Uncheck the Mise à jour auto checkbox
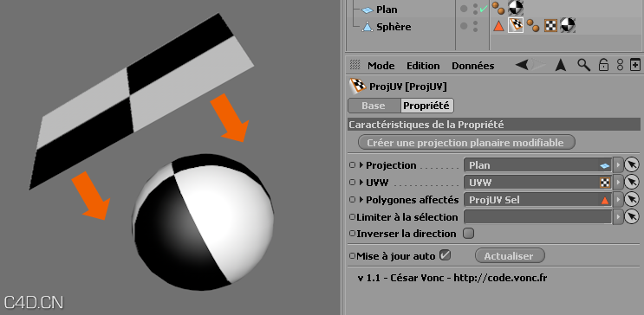The width and height of the screenshot is (644, 315). [445, 255]
